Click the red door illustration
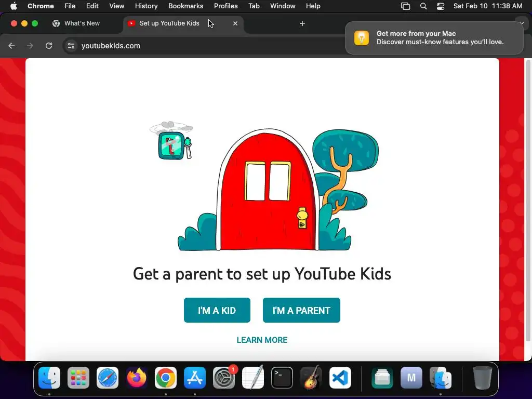Image resolution: width=532 pixels, height=399 pixels. 268,190
